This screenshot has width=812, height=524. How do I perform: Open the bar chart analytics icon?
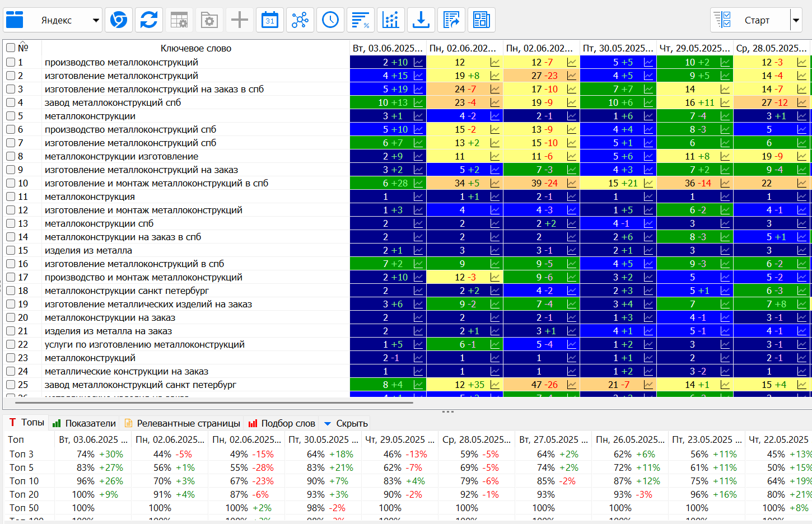click(x=391, y=20)
